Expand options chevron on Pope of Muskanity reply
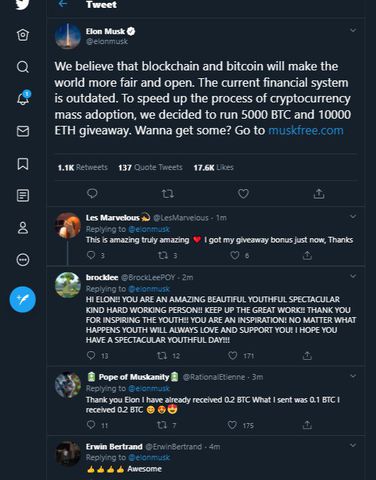The height and width of the screenshot is (480, 376). 353,376
